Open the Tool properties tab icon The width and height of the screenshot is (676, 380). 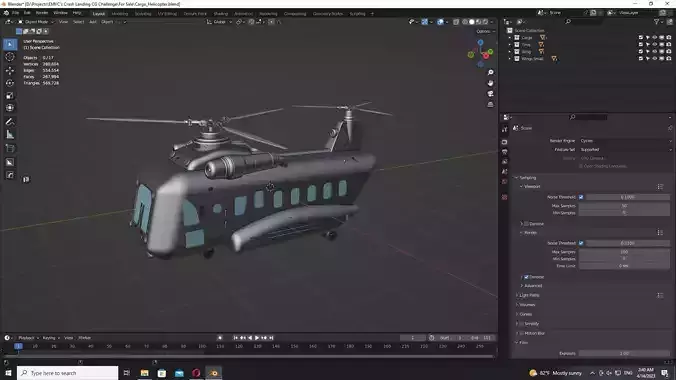click(x=504, y=129)
